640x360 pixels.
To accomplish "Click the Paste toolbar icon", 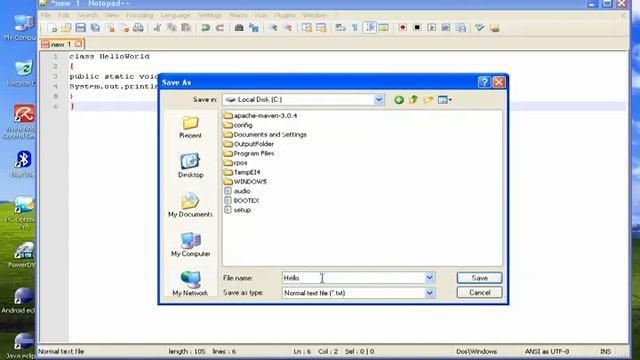I will click(x=186, y=28).
